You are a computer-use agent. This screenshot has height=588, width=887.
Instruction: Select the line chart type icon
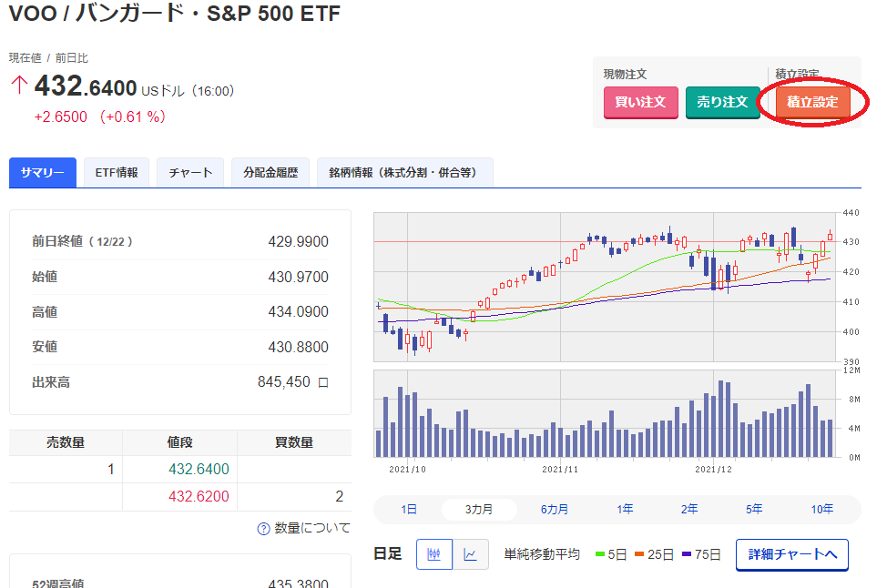point(470,554)
